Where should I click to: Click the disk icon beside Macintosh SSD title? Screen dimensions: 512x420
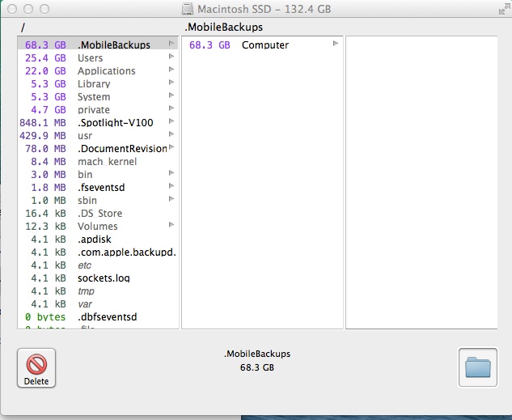[x=188, y=9]
